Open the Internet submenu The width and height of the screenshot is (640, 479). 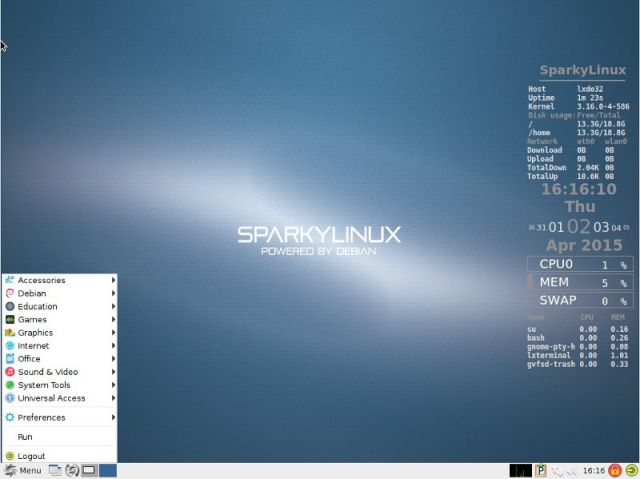(60, 345)
